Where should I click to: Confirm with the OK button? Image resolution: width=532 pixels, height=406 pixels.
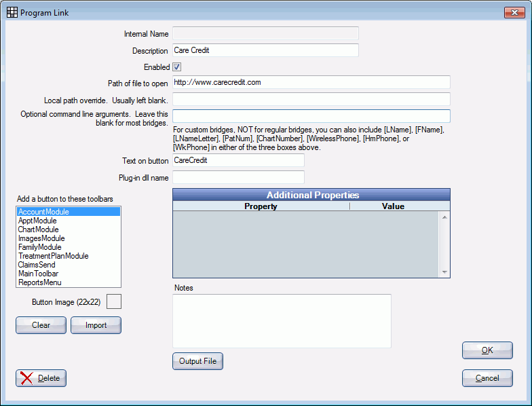tap(487, 350)
